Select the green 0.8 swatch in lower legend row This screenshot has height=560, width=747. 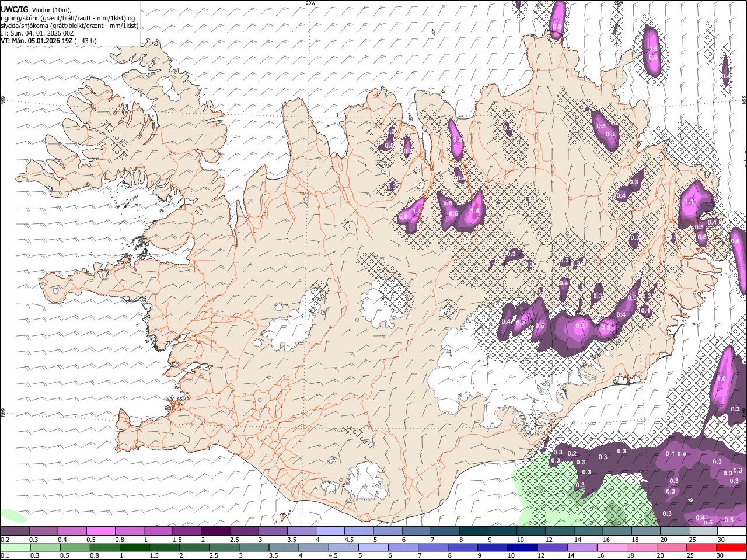pyautogui.click(x=105, y=547)
